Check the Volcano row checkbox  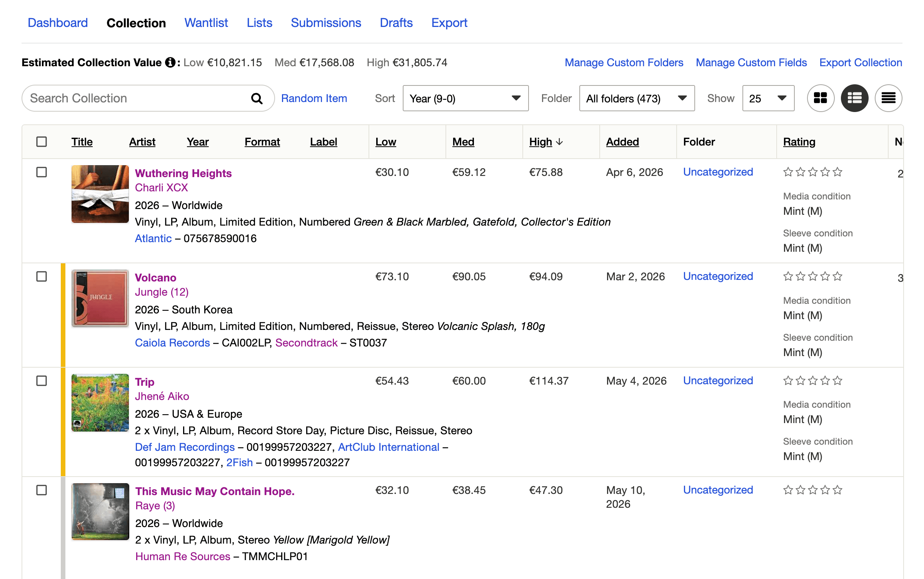[x=42, y=276]
